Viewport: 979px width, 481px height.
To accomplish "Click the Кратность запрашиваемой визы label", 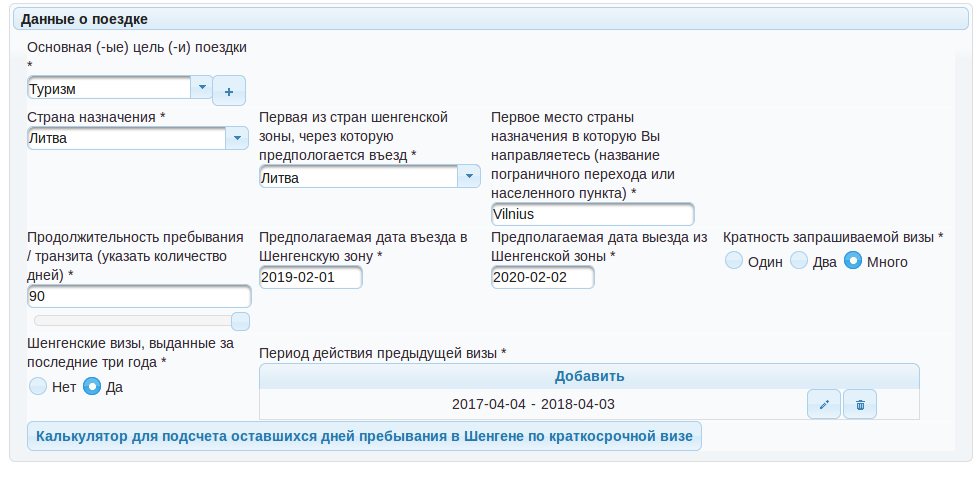I will click(833, 237).
